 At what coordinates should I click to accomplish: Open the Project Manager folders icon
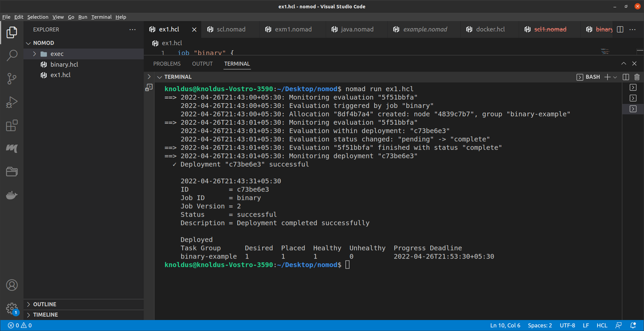pyautogui.click(x=12, y=172)
